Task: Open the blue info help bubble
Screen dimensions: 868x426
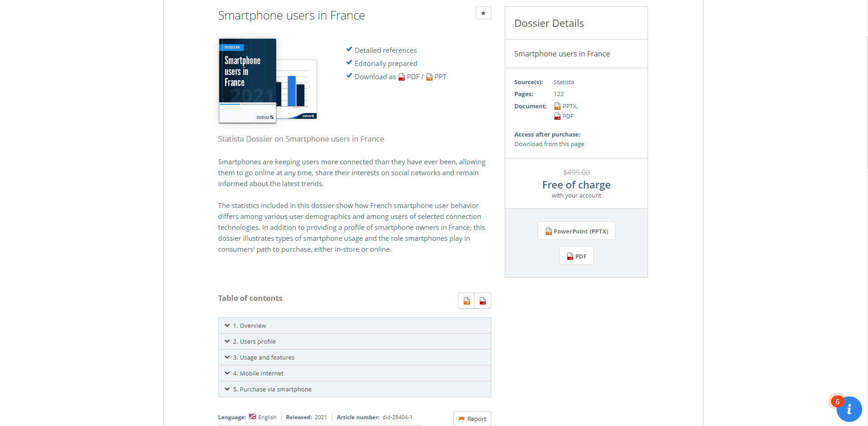Action: [849, 409]
